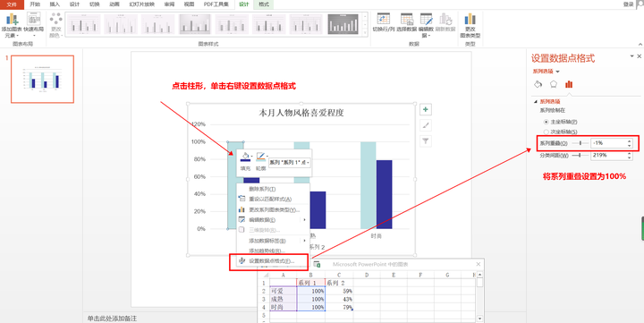Select the 主坐标轴 primary axis radio button
This screenshot has height=323, width=644.
546,122
